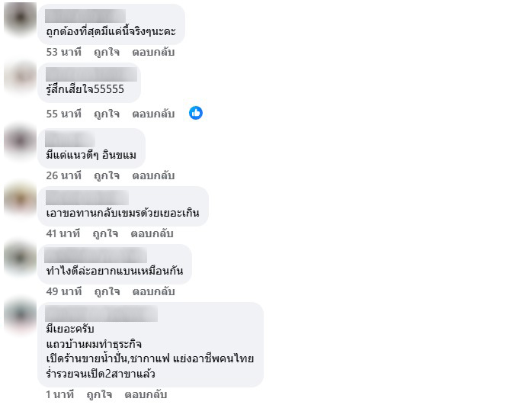Like the มีแต่แนวตีๆ อินขแม comment
The image size is (532, 405).
(x=107, y=175)
